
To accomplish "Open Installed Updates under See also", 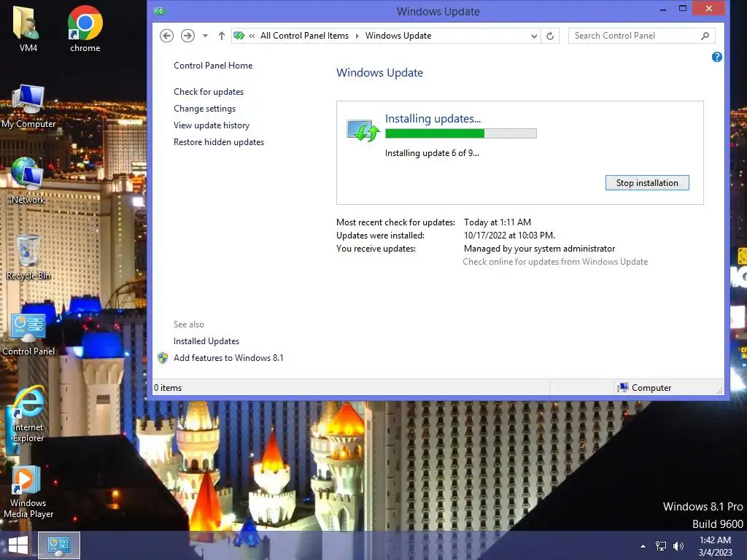I will tap(206, 341).
